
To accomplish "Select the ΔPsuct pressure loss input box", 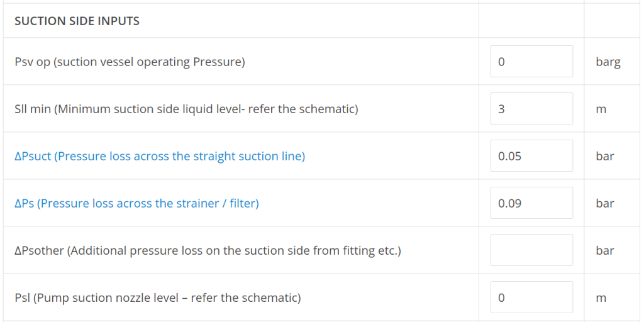I will pos(531,156).
